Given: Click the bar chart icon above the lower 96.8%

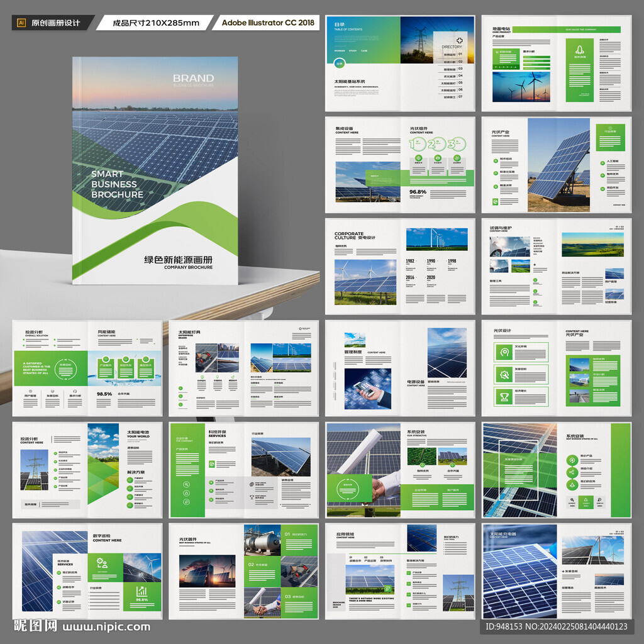Looking at the screenshot, I should pyautogui.click(x=142, y=591).
